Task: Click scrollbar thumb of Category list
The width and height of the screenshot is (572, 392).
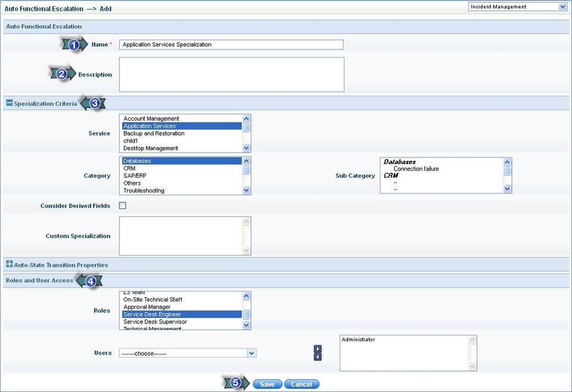Action: coord(247,170)
